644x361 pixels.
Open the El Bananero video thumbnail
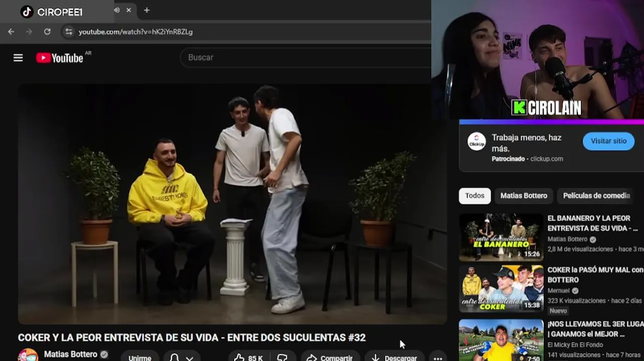(501, 238)
